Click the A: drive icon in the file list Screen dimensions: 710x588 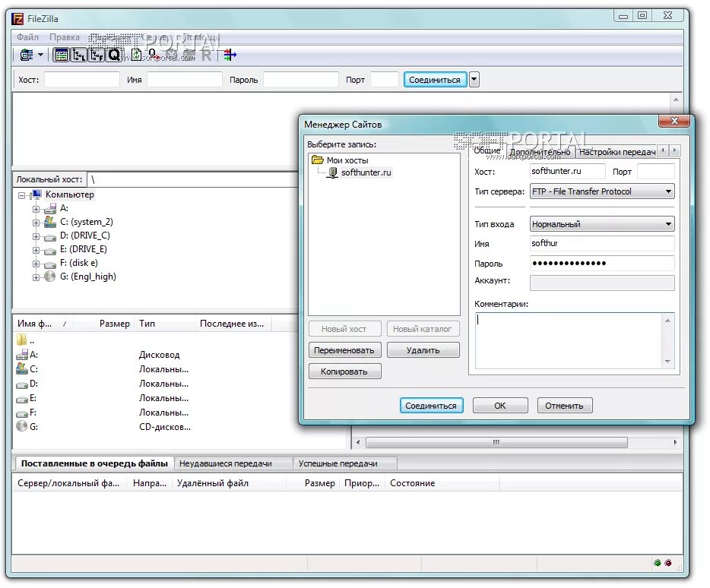pyautogui.click(x=22, y=355)
